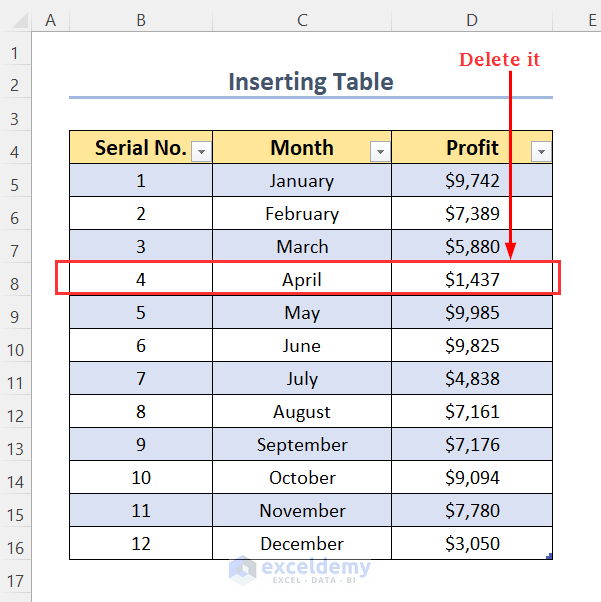Select row 16 header

(15, 547)
